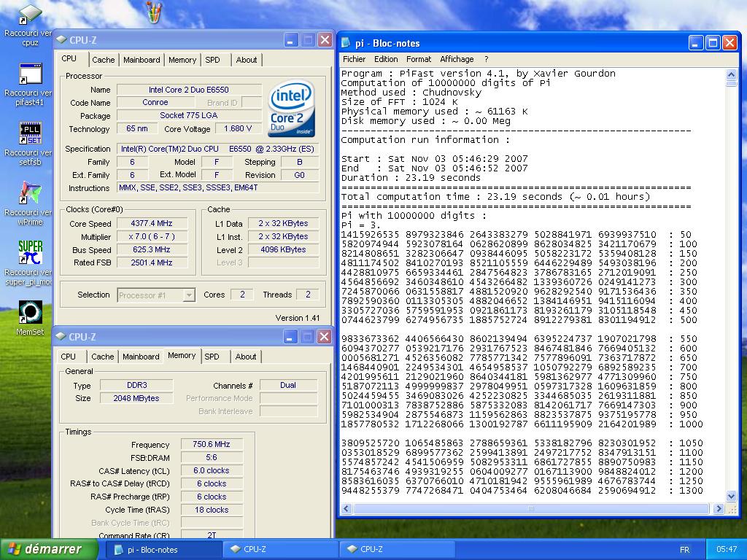
Task: Click Notepad vertical scrollbar down arrow
Action: (x=731, y=496)
